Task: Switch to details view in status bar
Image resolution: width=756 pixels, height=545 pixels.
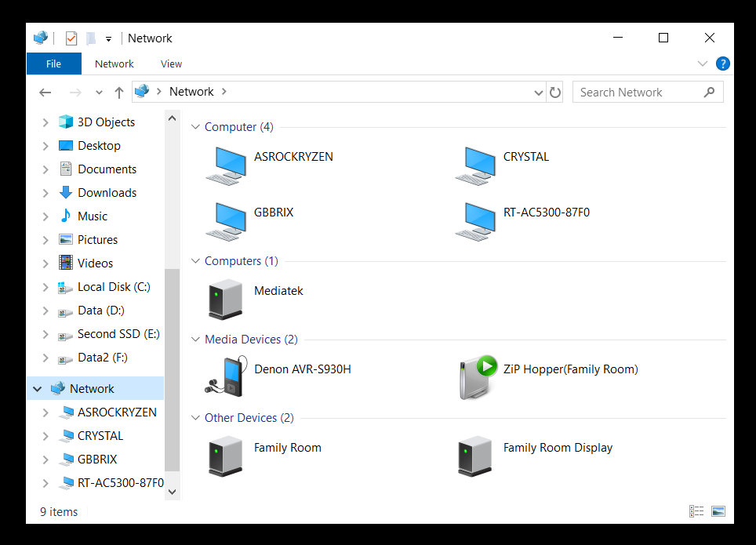Action: [x=696, y=511]
